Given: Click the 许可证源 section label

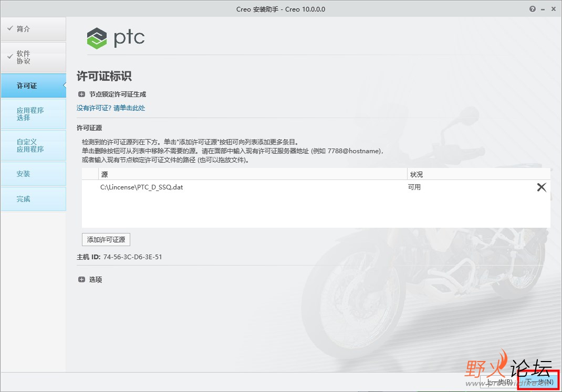Looking at the screenshot, I should (x=89, y=128).
